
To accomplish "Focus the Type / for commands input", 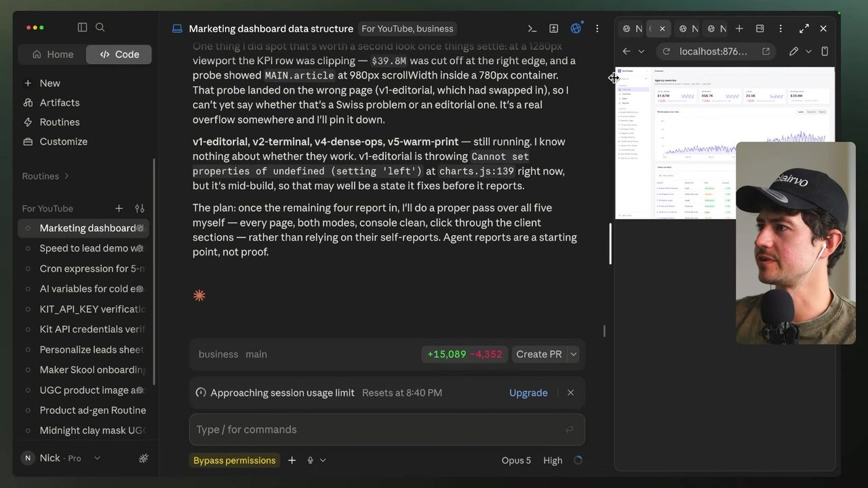I will pos(387,430).
